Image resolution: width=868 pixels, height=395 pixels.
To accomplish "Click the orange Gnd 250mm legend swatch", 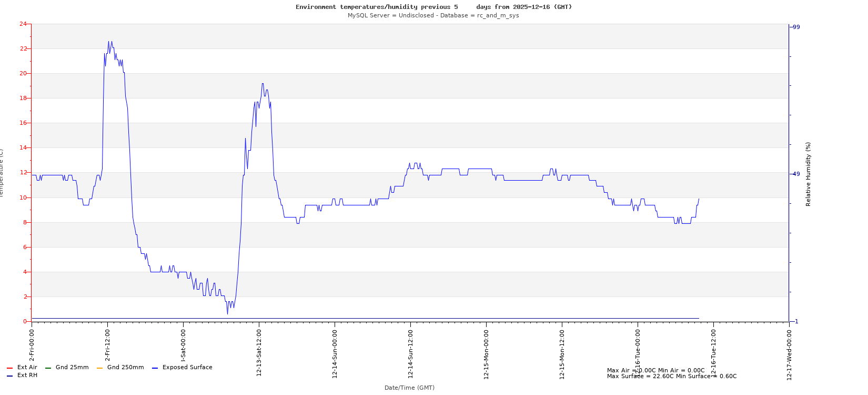I will click(99, 368).
